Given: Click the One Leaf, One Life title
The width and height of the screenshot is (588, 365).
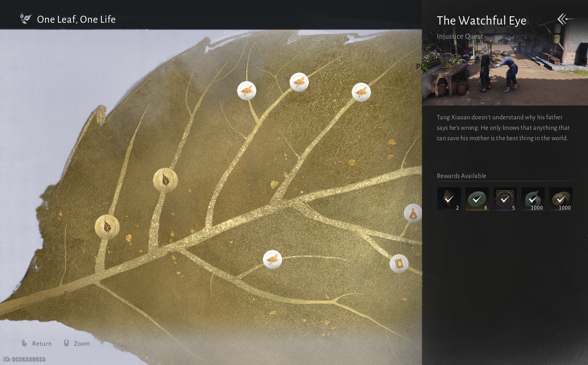Looking at the screenshot, I should point(76,19).
